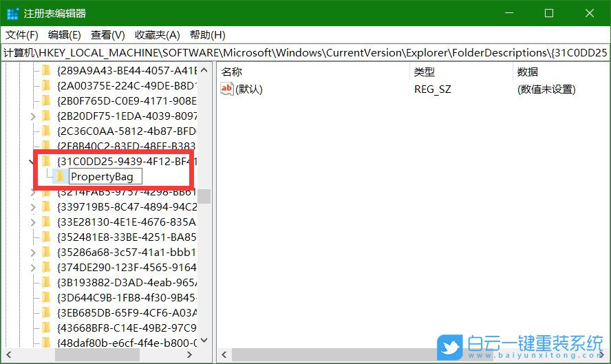Close the Registry Editor window
The height and width of the screenshot is (364, 611).
(x=590, y=13)
